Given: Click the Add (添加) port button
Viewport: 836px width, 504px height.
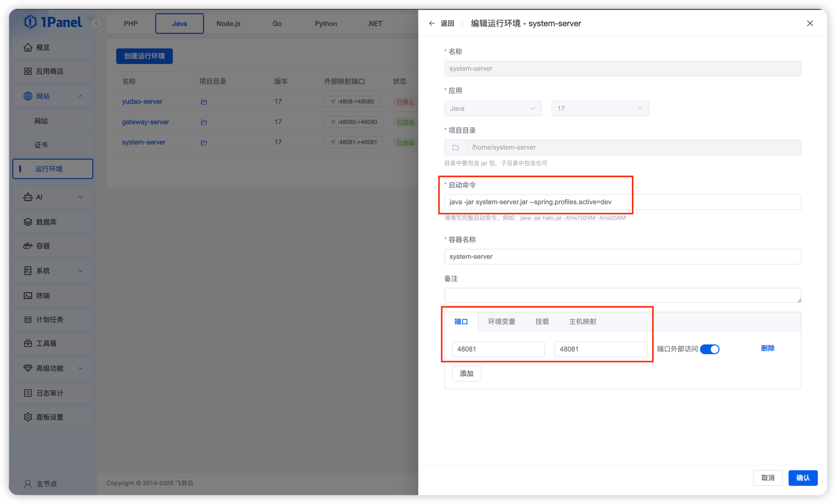Looking at the screenshot, I should point(466,373).
